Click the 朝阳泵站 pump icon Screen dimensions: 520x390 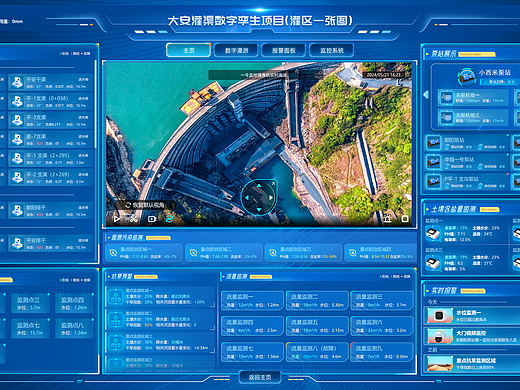[x=433, y=143]
